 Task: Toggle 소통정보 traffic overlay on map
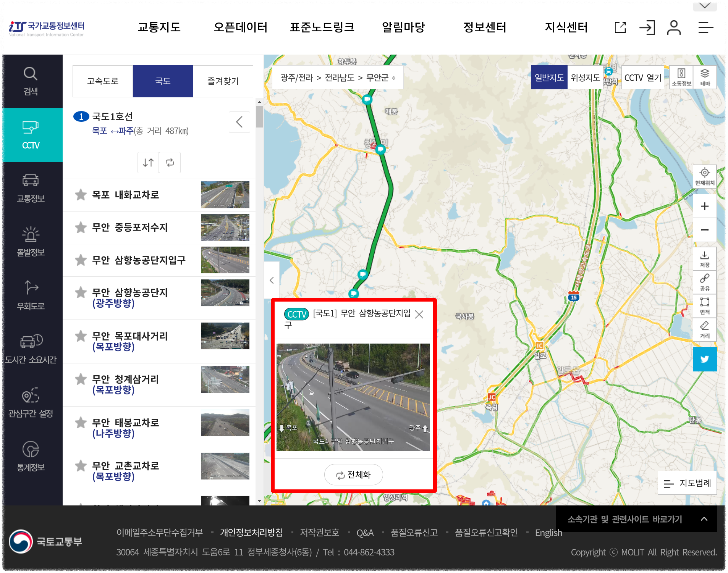tap(681, 77)
